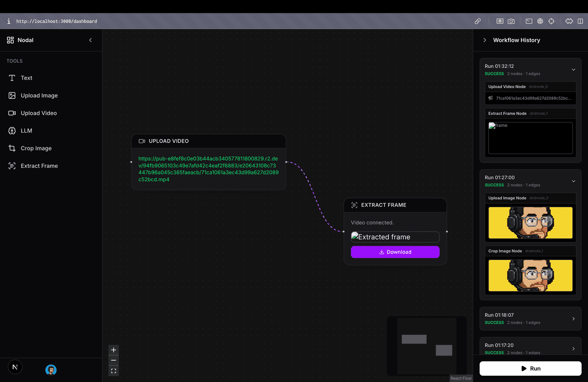
Task: Collapse the Tools sidebar with the chevron
Action: tap(90, 40)
